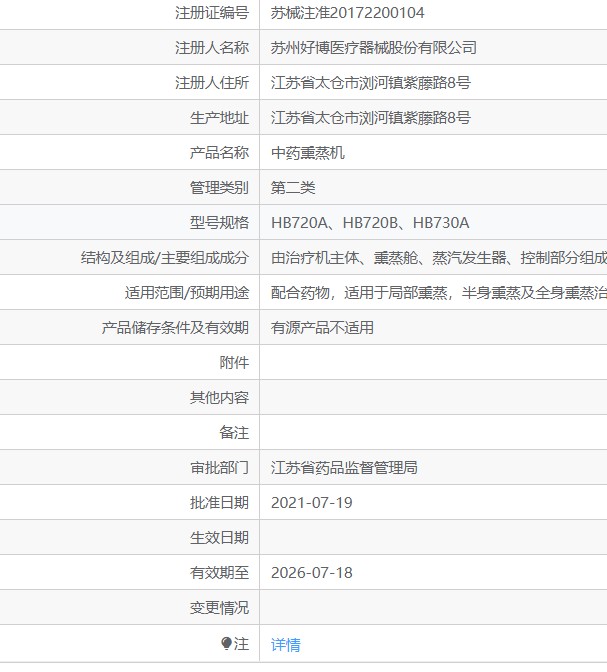
Task: Click the 注册人住所 address value
Action: (x=371, y=83)
